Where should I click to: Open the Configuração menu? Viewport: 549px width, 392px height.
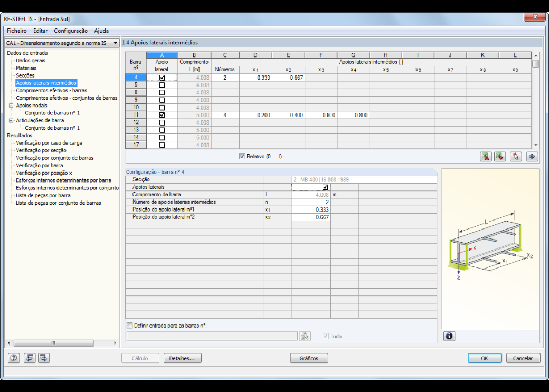(x=71, y=31)
